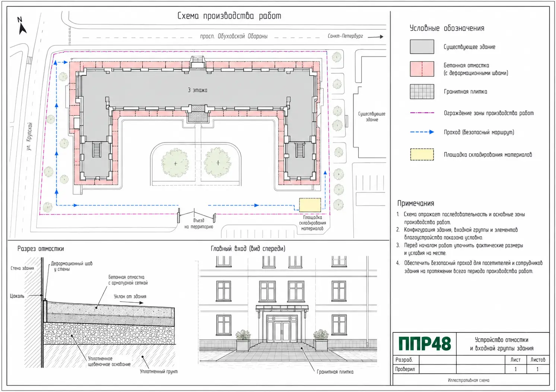This screenshot has height=392, width=556.
Task: Click the title Схема производства работ
Action: pyautogui.click(x=229, y=16)
